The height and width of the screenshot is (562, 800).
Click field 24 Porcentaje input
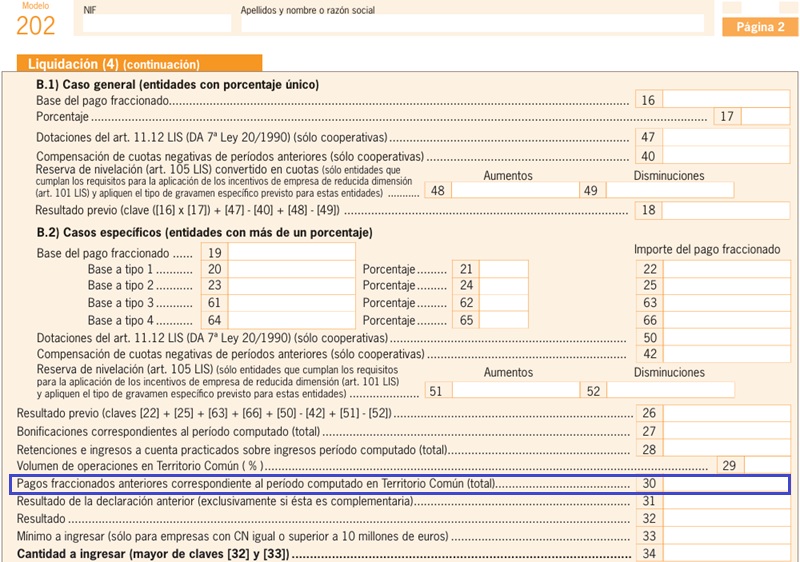coord(504,285)
